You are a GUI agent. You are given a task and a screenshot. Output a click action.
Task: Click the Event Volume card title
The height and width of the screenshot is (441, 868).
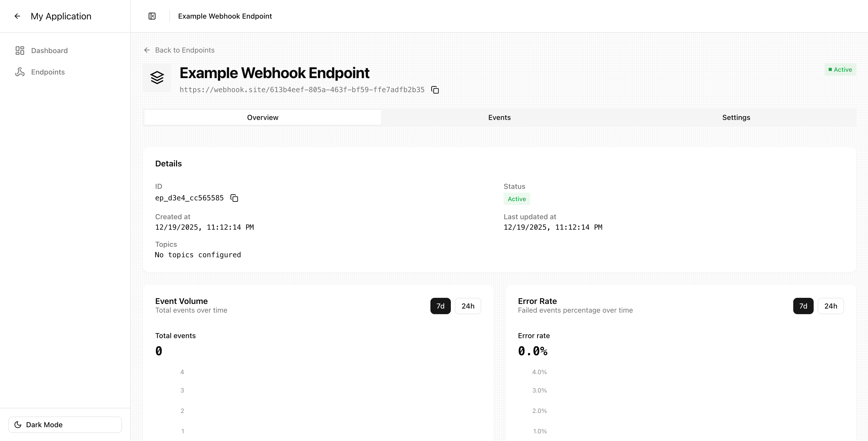point(181,301)
